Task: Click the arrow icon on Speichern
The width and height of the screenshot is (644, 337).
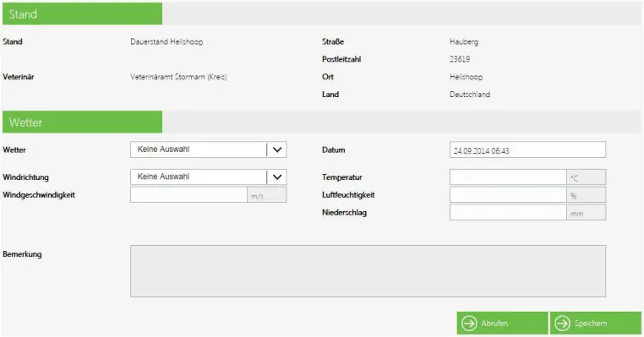Action: pyautogui.click(x=562, y=323)
